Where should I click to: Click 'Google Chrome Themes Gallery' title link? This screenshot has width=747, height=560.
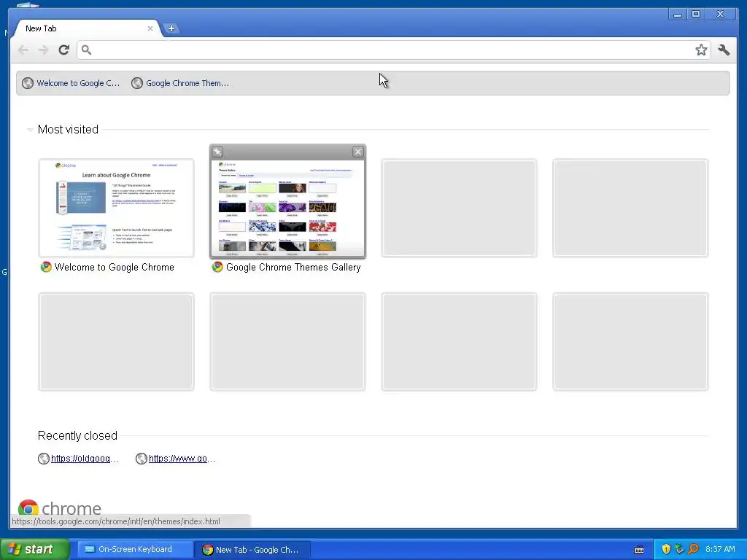(x=293, y=267)
